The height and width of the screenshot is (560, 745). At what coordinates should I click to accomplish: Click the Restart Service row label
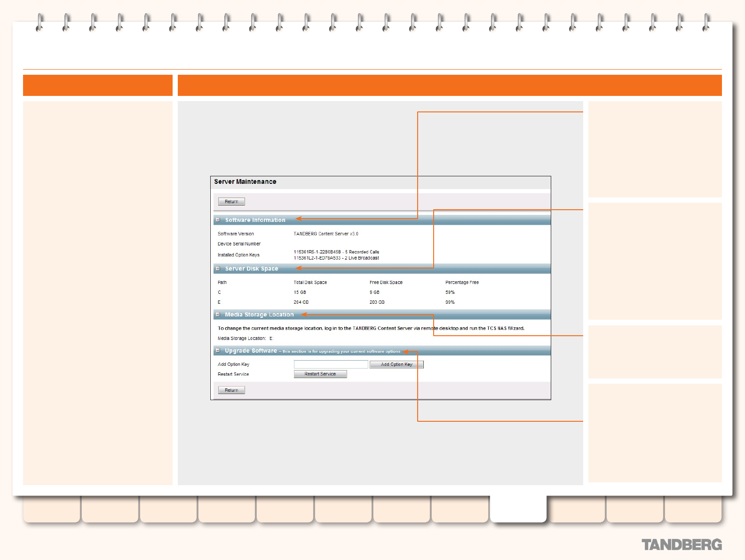click(x=233, y=374)
